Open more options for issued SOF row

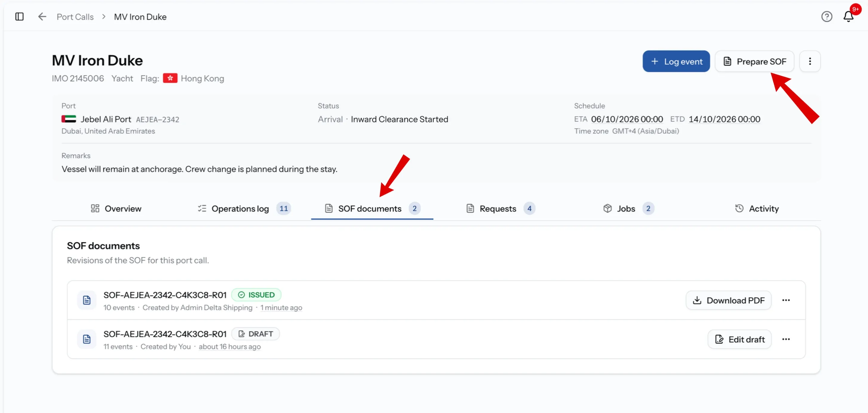point(786,300)
